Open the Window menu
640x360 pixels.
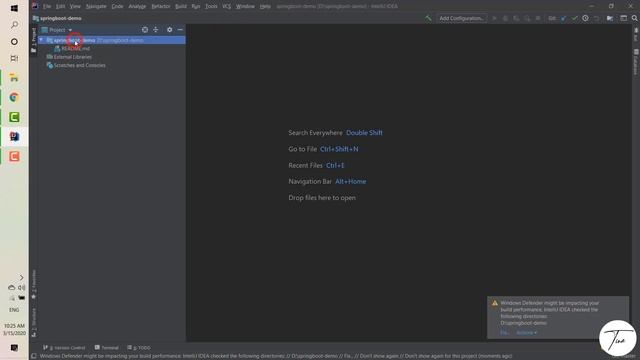(245, 7)
